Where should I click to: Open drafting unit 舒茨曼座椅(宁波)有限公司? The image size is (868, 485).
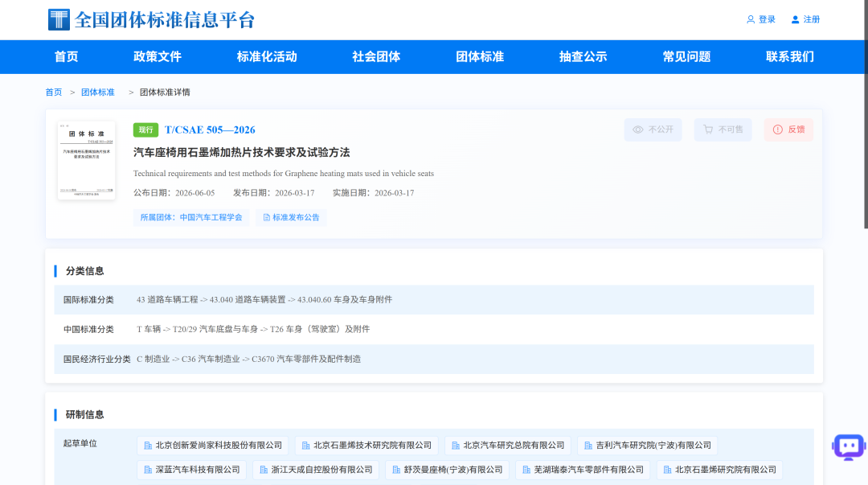448,470
